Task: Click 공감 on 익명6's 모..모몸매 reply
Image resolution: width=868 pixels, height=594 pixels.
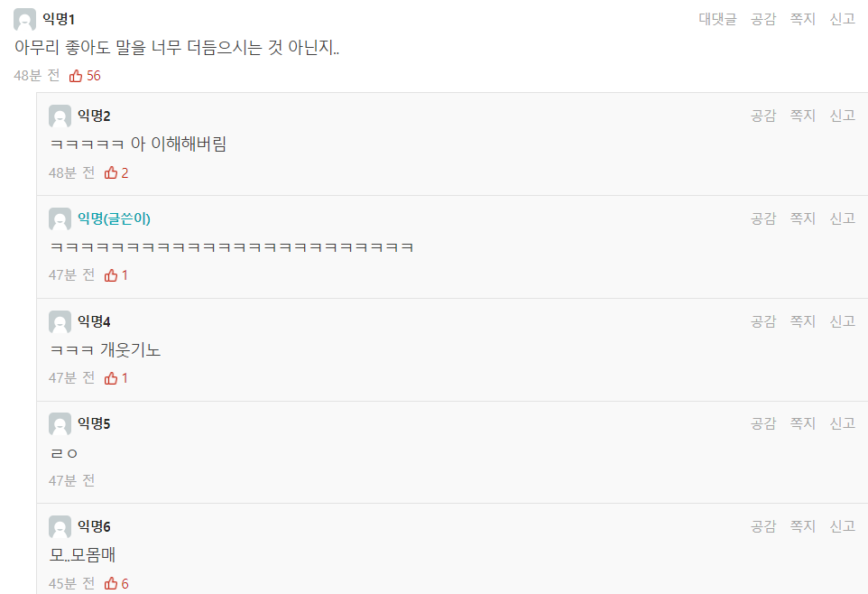Action: (x=763, y=526)
